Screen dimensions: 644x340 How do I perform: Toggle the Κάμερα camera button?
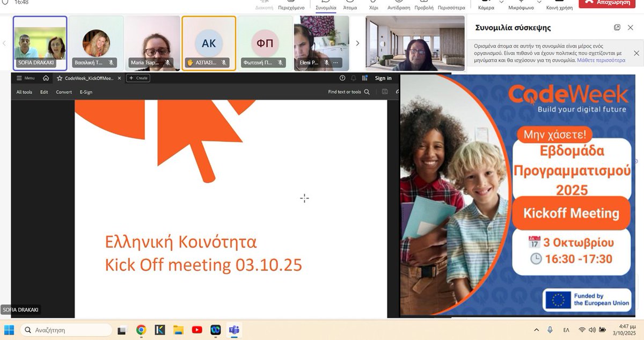[486, 5]
